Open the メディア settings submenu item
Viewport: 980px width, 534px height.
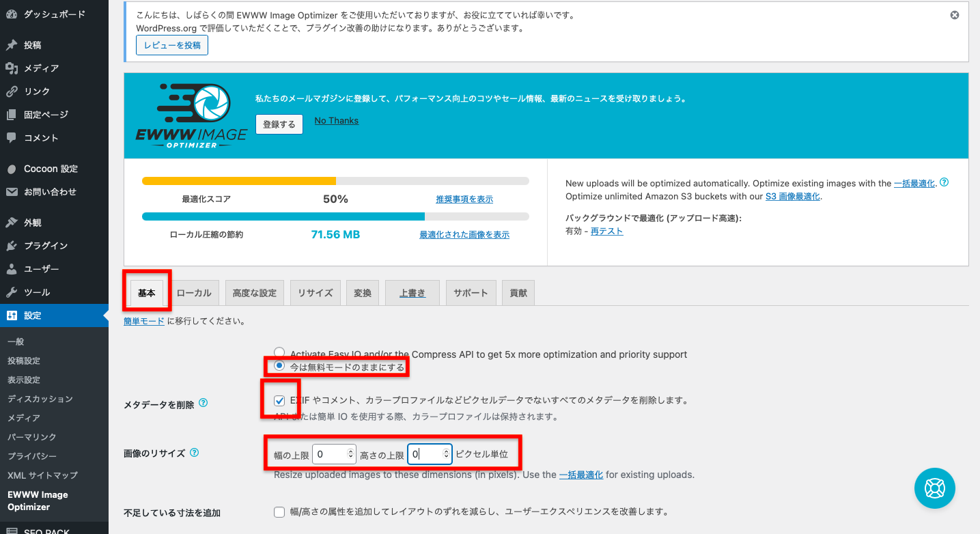[x=24, y=418]
